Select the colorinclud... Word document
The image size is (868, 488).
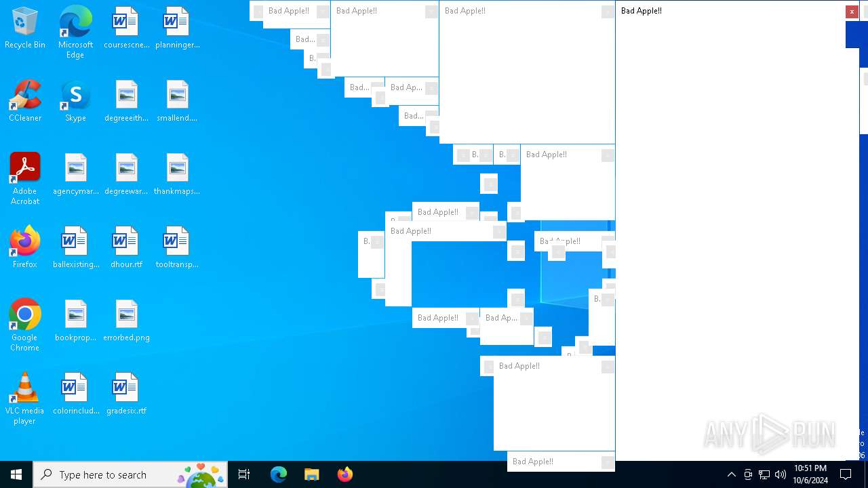pyautogui.click(x=75, y=394)
